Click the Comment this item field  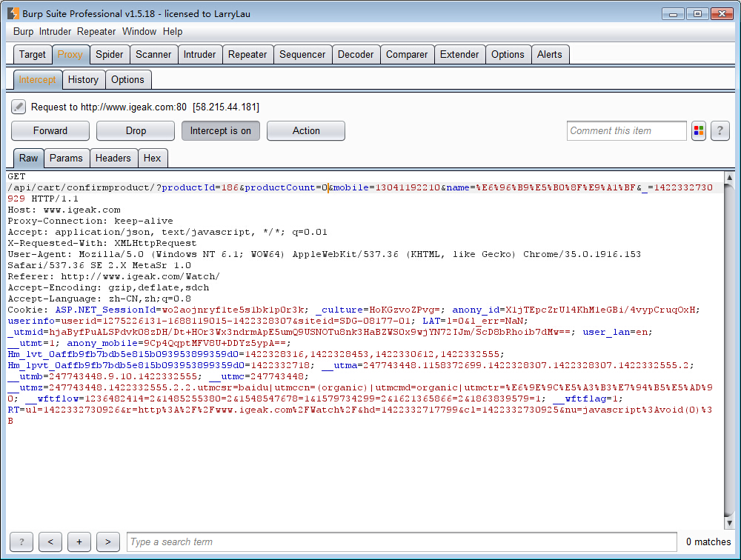[x=627, y=131]
